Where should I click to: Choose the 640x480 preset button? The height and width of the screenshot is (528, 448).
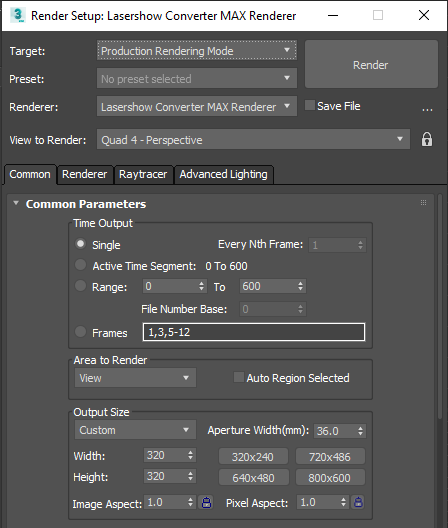tap(253, 477)
